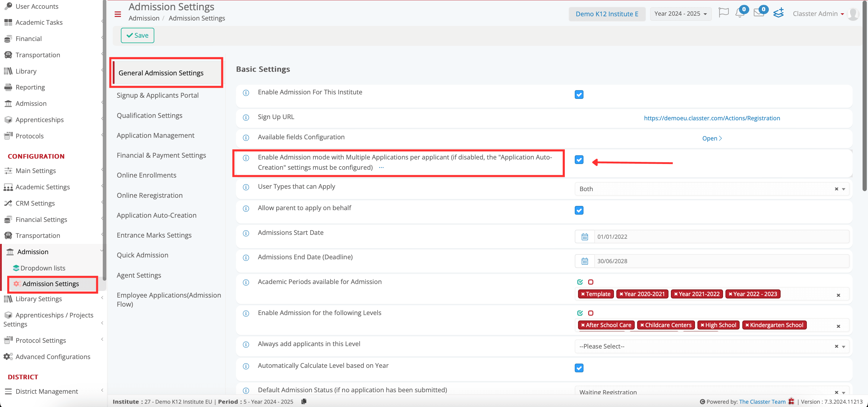
Task: Open the flag icon in header
Action: [x=723, y=12]
